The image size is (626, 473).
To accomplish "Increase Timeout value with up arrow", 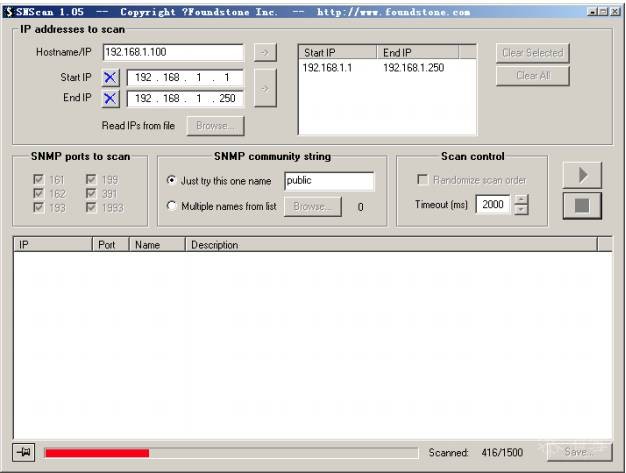I will tap(520, 199).
